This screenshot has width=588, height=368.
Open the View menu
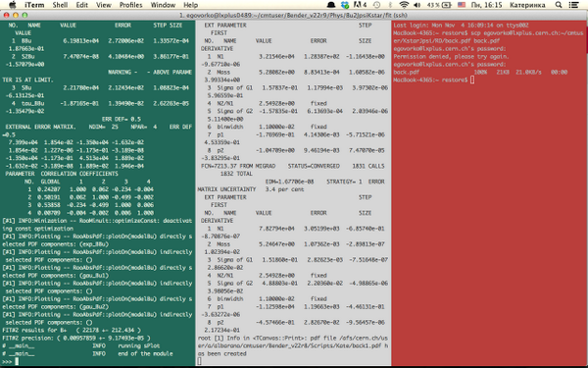click(x=104, y=5)
